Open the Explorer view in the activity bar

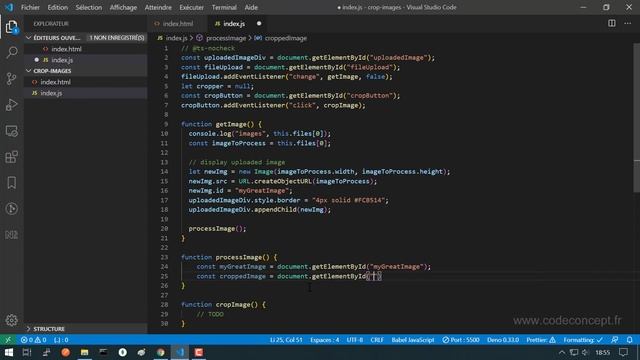pos(11,27)
